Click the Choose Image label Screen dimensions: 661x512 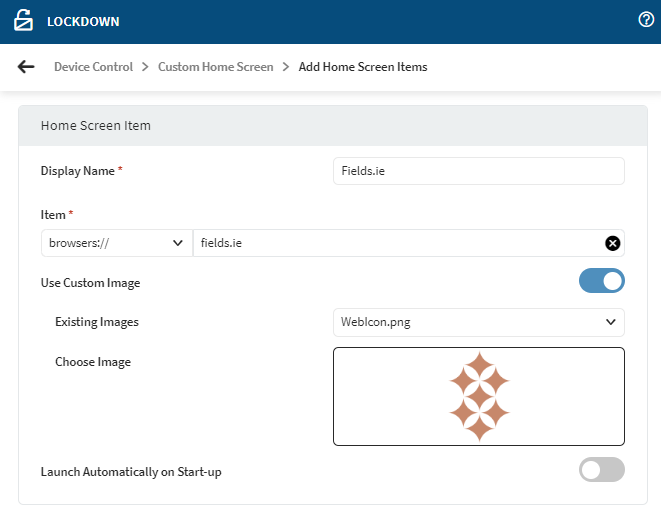point(93,361)
